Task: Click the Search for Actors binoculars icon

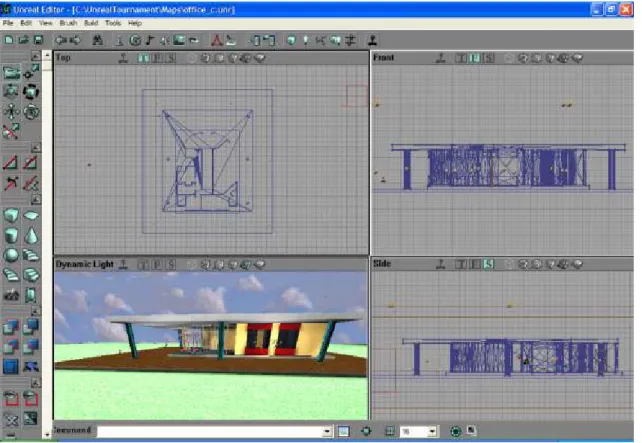Action: tap(97, 40)
